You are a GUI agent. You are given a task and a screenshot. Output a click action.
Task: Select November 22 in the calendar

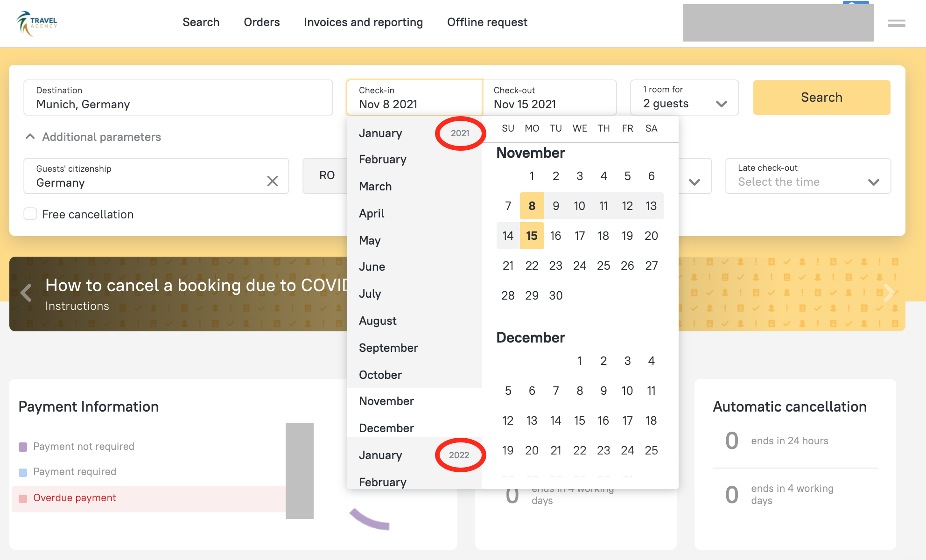pos(532,266)
